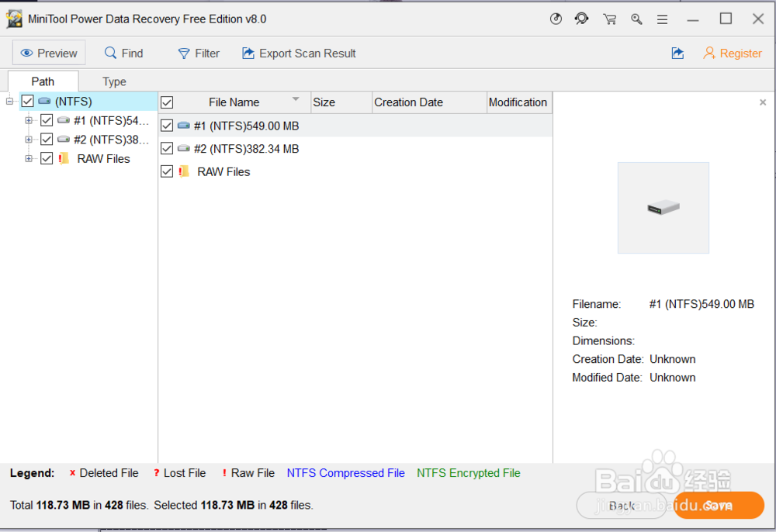Toggle checkbox for #1 (NTFS)549.00 MB row
Image resolution: width=776 pixels, height=532 pixels.
(x=167, y=126)
